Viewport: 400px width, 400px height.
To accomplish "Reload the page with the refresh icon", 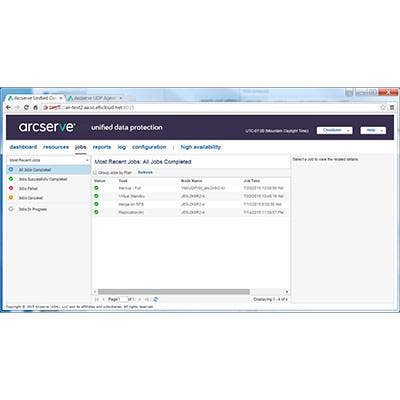I will click(x=26, y=107).
